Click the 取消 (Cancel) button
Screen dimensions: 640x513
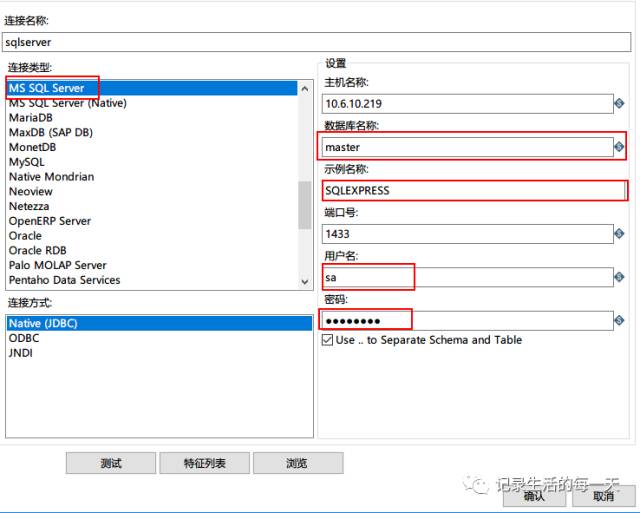coord(604,496)
